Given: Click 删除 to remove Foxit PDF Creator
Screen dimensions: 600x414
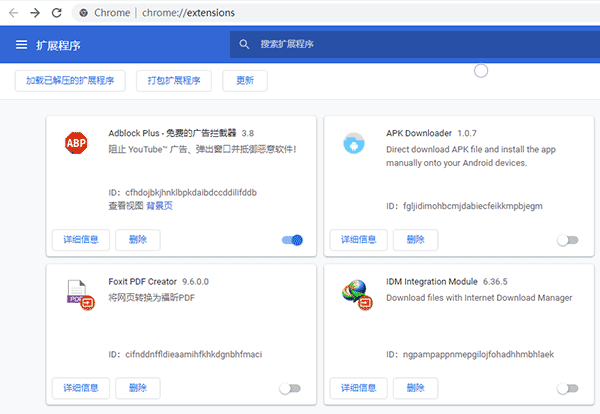Looking at the screenshot, I should (x=138, y=388).
